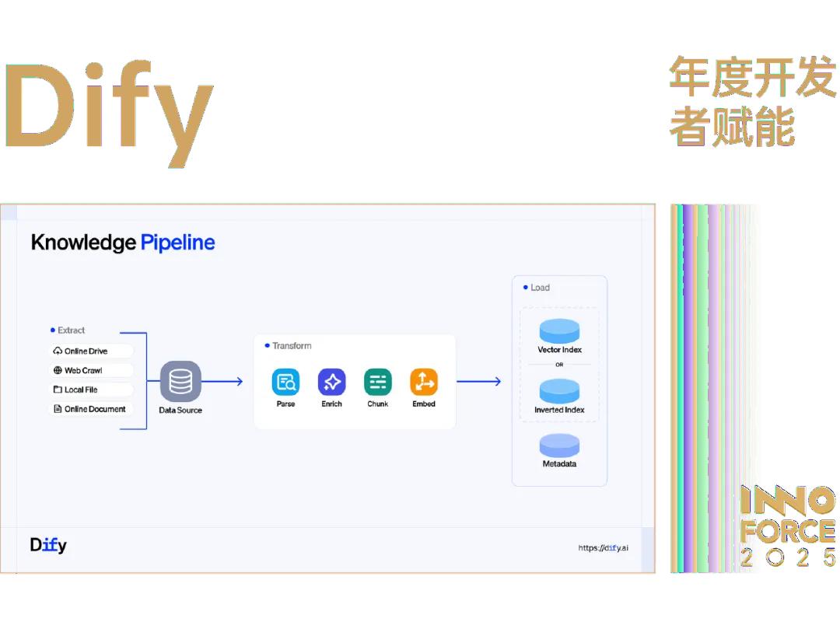840x629 pixels.
Task: Click the INNO FORCE 2025 logo
Action: 787,526
